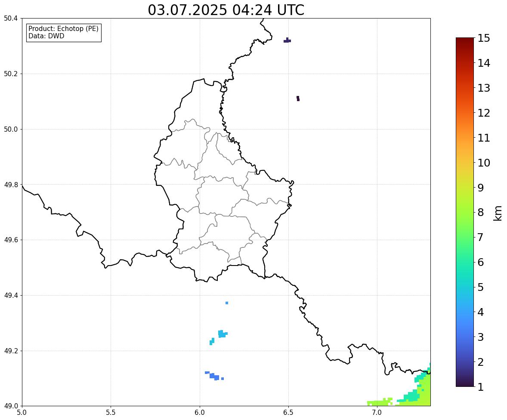Click the y-axis label 49.4
Screen dimensions: 507x420
11,296
